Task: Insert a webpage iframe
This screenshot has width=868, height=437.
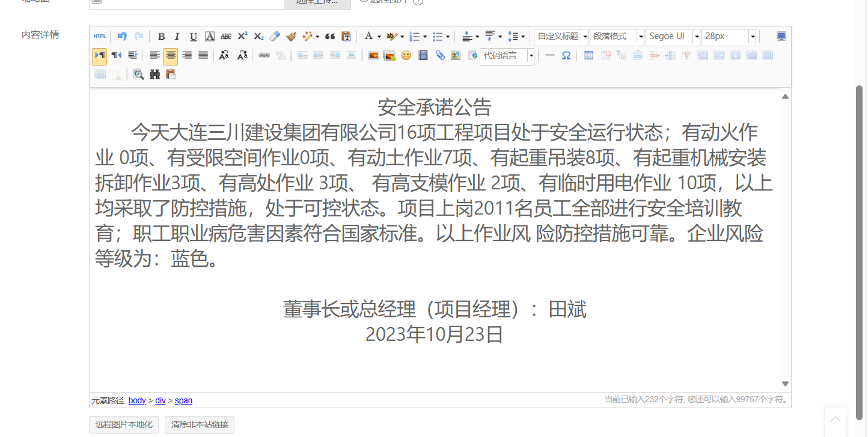Action: point(472,56)
